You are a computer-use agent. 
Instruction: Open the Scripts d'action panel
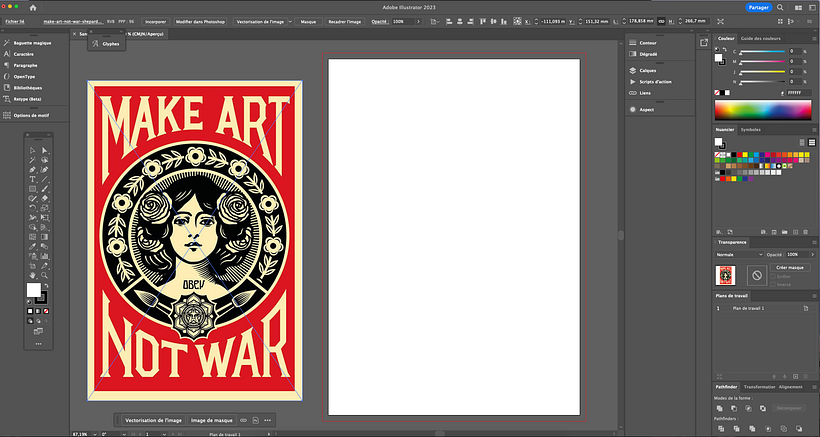tap(655, 82)
